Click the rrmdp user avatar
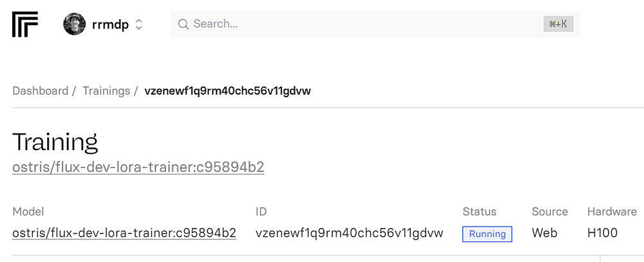 (x=74, y=24)
